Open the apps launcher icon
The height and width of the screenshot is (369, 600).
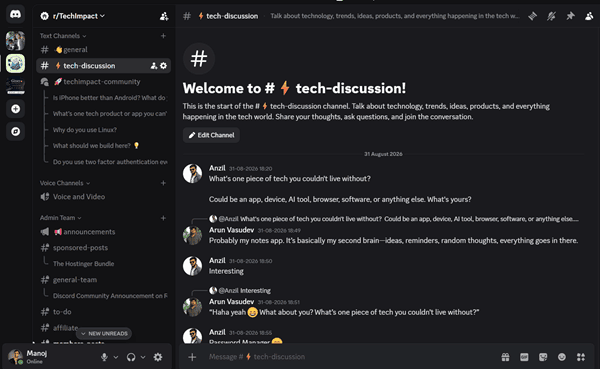pyautogui.click(x=580, y=357)
